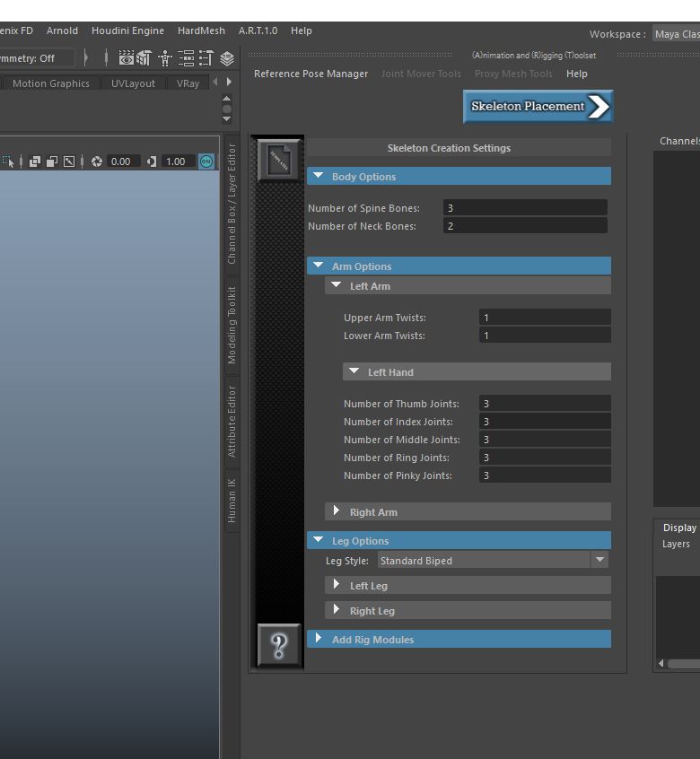700x759 pixels.
Task: Show the Attribute Editor status line icon
Action: (186, 58)
